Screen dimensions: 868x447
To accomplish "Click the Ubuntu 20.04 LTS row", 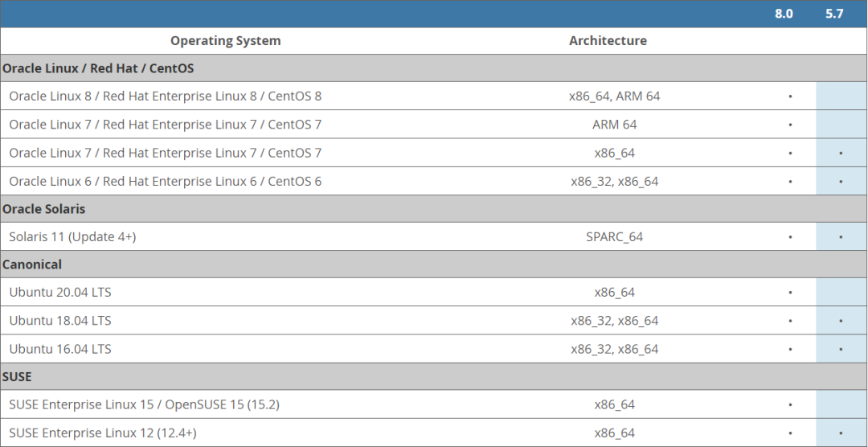I will (x=60, y=293).
